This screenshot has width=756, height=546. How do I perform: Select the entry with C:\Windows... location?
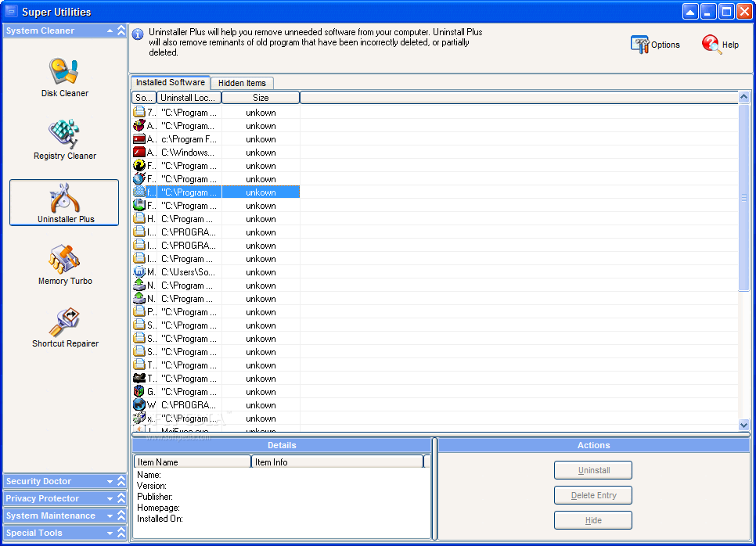tap(216, 153)
